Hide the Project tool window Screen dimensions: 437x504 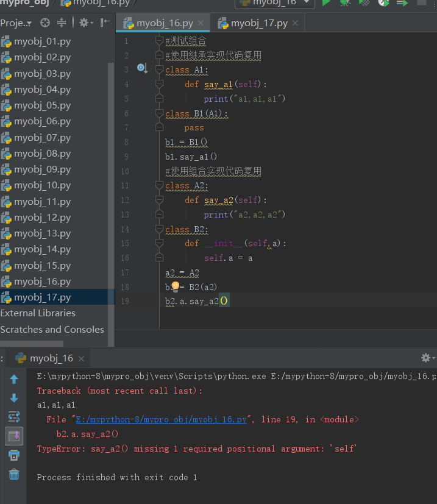105,23
